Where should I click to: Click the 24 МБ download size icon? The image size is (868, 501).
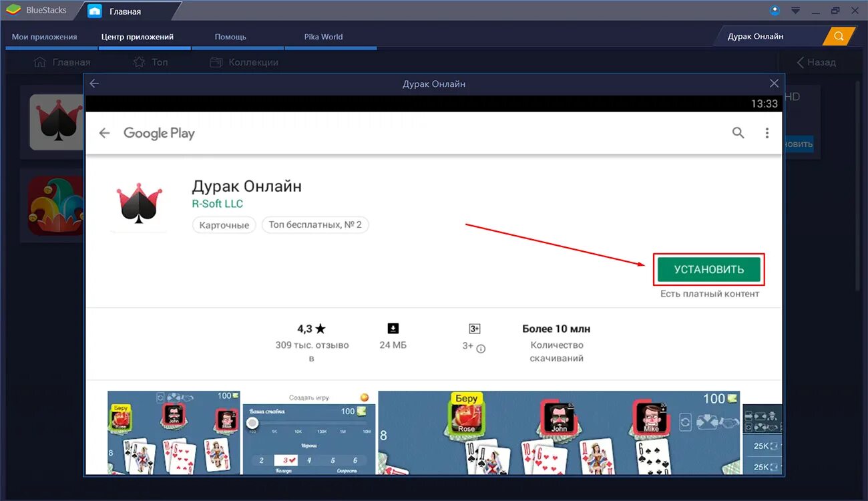click(393, 329)
